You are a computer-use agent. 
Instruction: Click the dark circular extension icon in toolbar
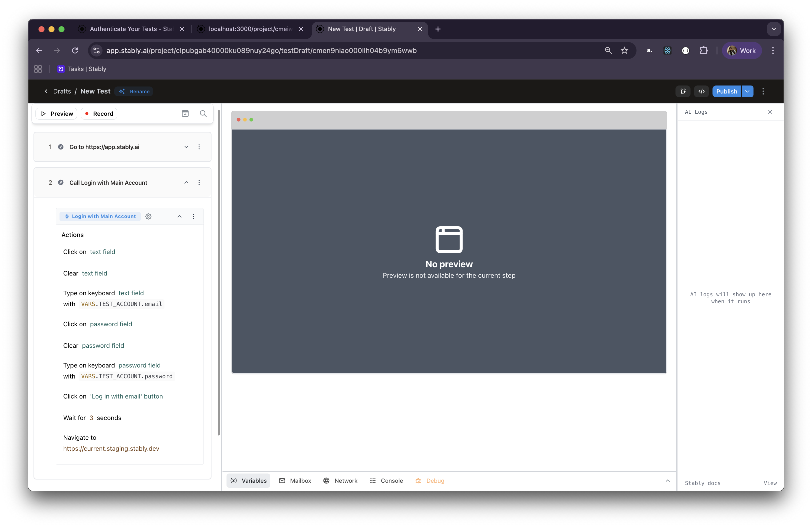[685, 50]
